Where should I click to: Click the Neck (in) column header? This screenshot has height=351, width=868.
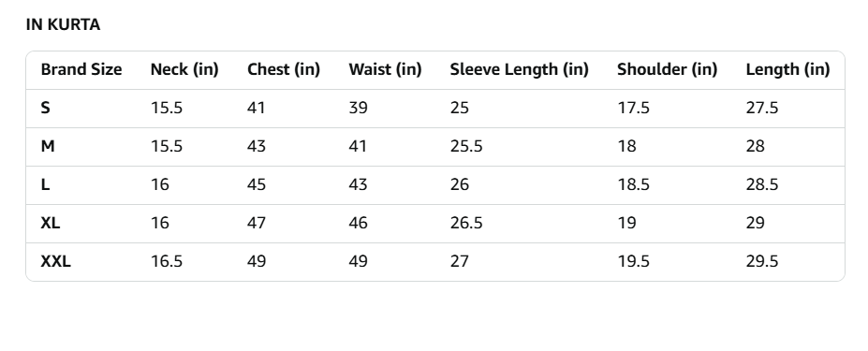point(184,70)
